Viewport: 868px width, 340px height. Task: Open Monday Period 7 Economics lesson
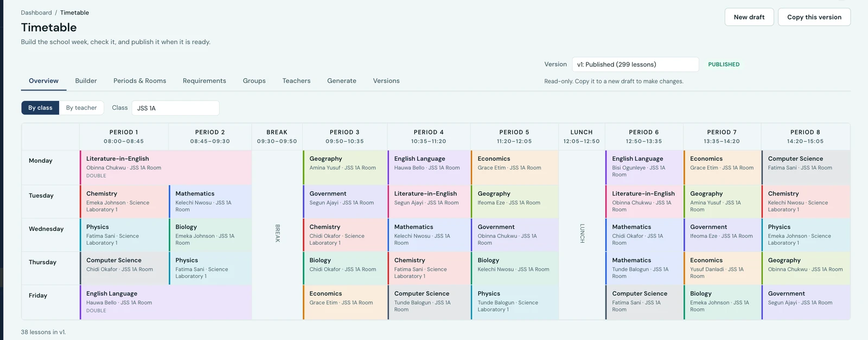click(723, 167)
